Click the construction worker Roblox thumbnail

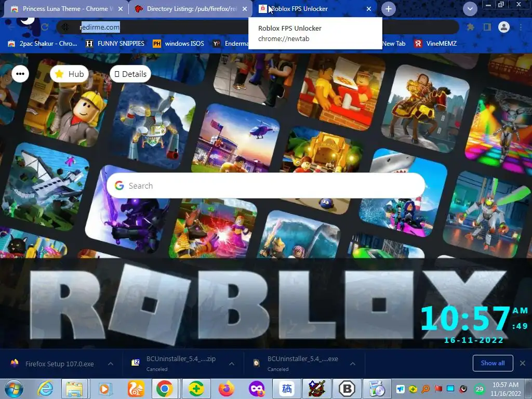pyautogui.click(x=67, y=102)
